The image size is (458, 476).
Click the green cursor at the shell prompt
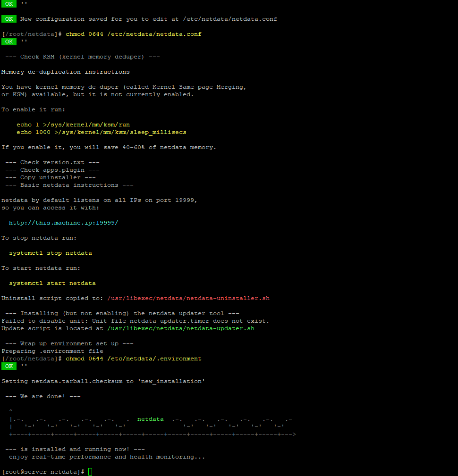[x=90, y=472]
